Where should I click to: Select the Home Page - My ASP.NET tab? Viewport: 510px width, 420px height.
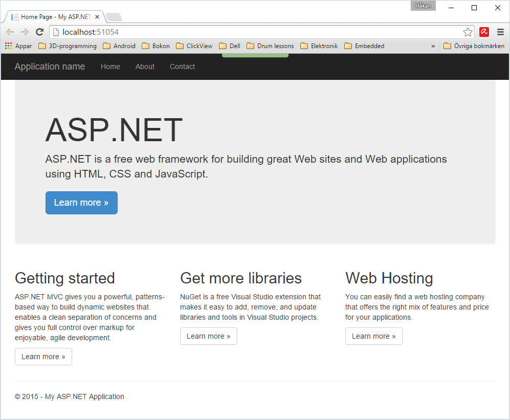(x=55, y=16)
